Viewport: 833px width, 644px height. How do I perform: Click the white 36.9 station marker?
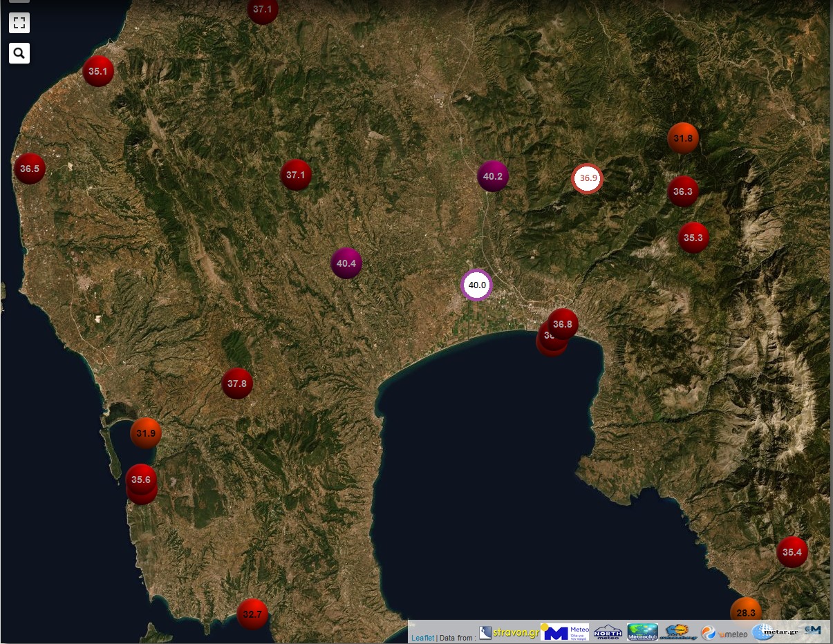tap(588, 178)
